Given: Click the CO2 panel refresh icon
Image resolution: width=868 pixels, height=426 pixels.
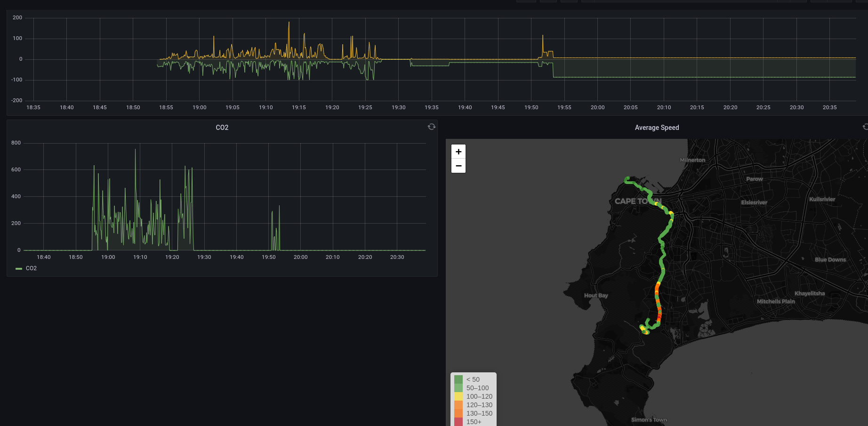Looking at the screenshot, I should (x=431, y=127).
